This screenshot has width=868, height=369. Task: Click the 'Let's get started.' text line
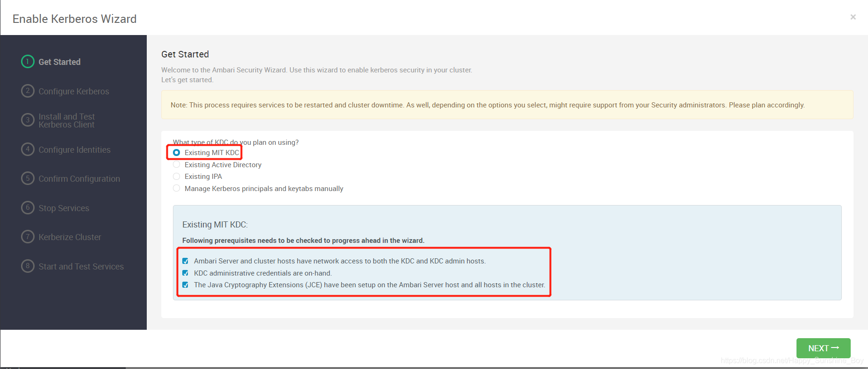point(187,80)
